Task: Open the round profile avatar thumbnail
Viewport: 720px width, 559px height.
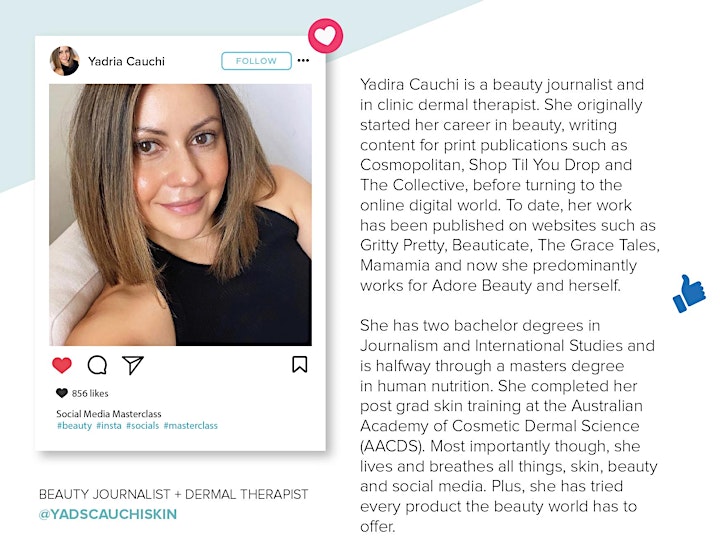Action: coord(65,61)
